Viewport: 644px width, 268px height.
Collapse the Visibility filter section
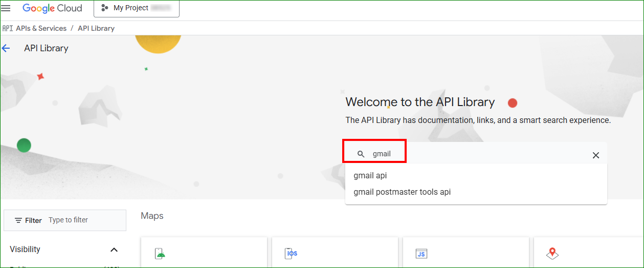[x=114, y=250]
